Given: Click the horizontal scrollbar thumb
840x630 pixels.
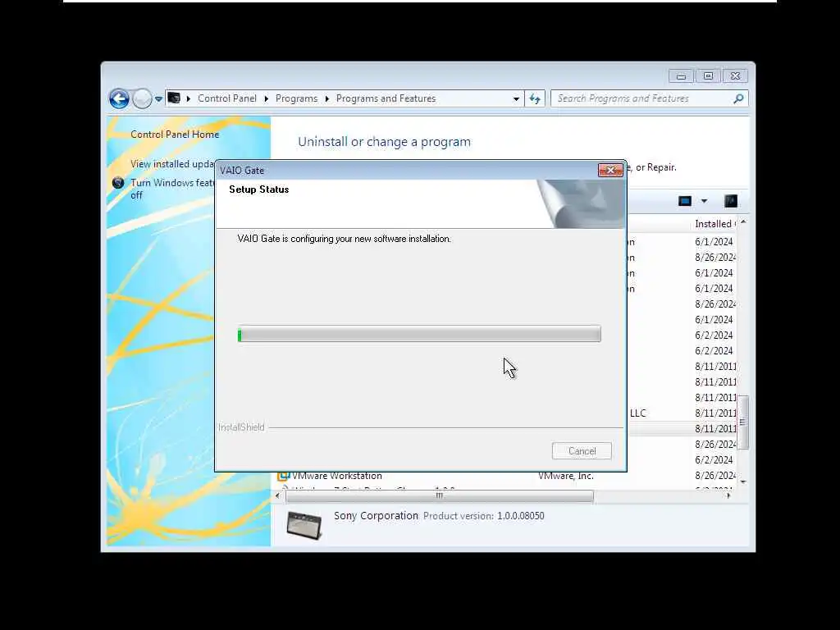Looking at the screenshot, I should [440, 496].
